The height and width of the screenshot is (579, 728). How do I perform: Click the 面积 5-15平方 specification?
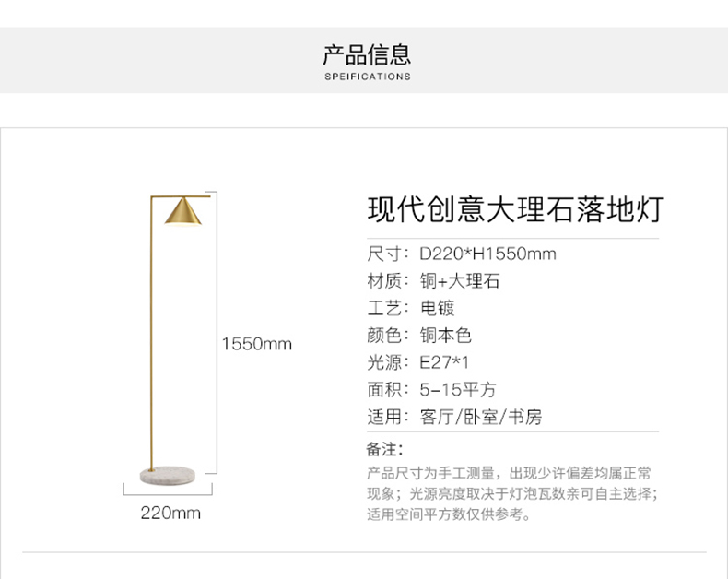[431, 389]
